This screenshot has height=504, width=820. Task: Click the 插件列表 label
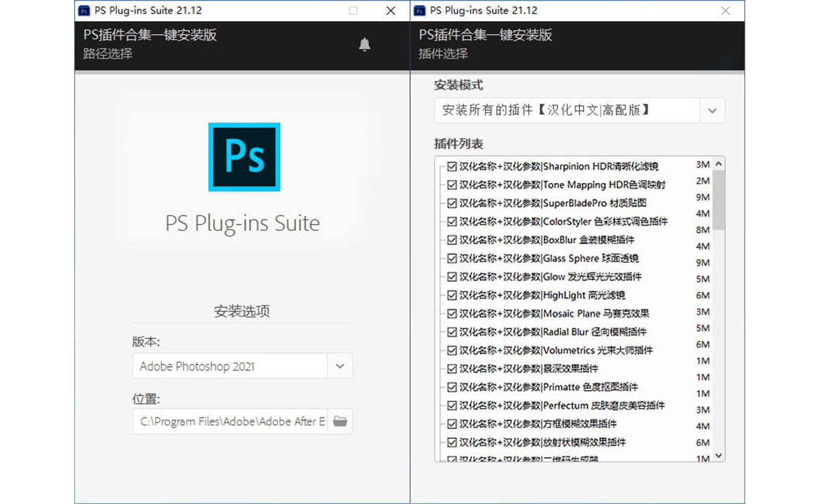459,144
